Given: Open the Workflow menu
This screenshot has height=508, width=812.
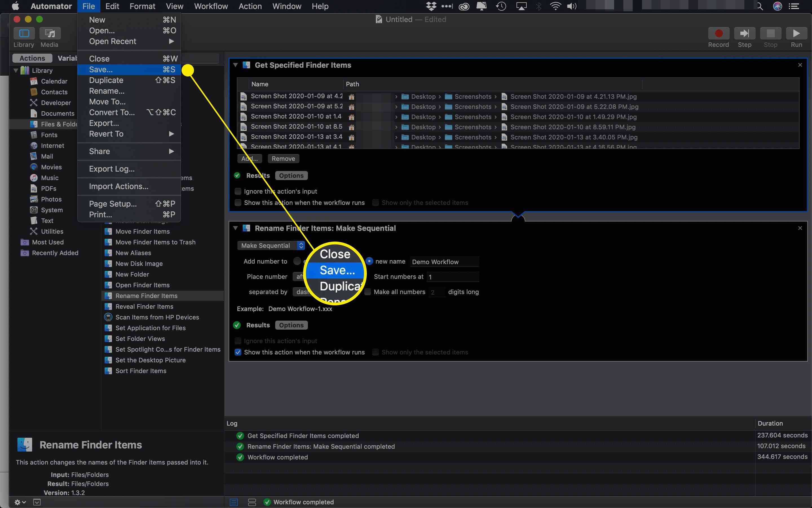Looking at the screenshot, I should click(211, 6).
